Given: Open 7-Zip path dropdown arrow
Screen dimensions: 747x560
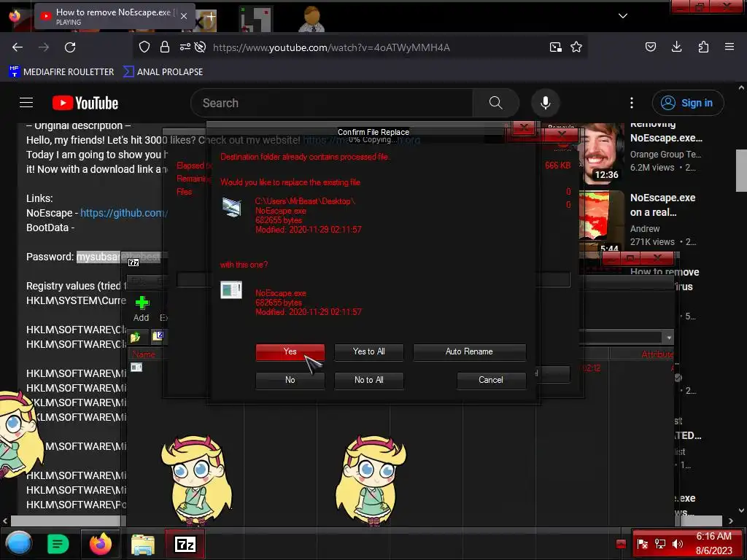Looking at the screenshot, I should click(669, 337).
